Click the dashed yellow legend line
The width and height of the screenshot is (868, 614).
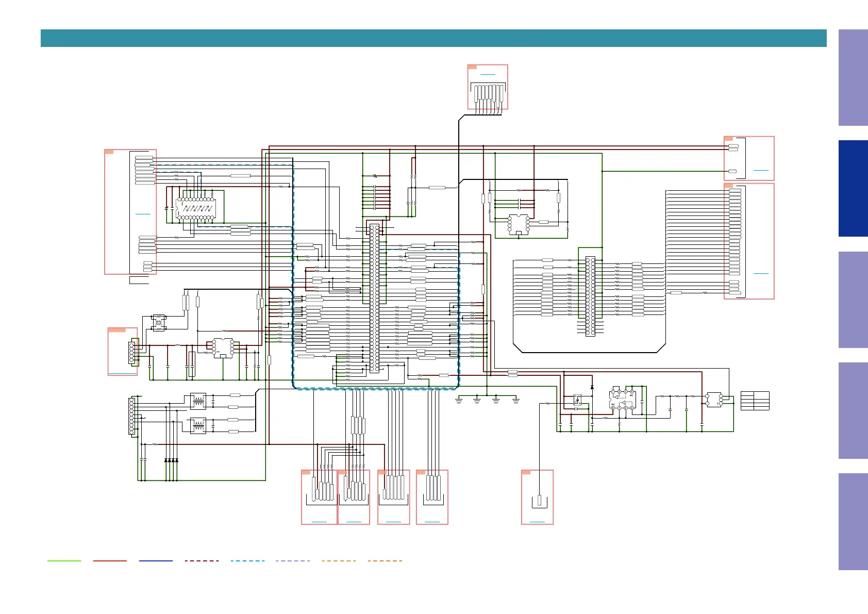pos(339,561)
